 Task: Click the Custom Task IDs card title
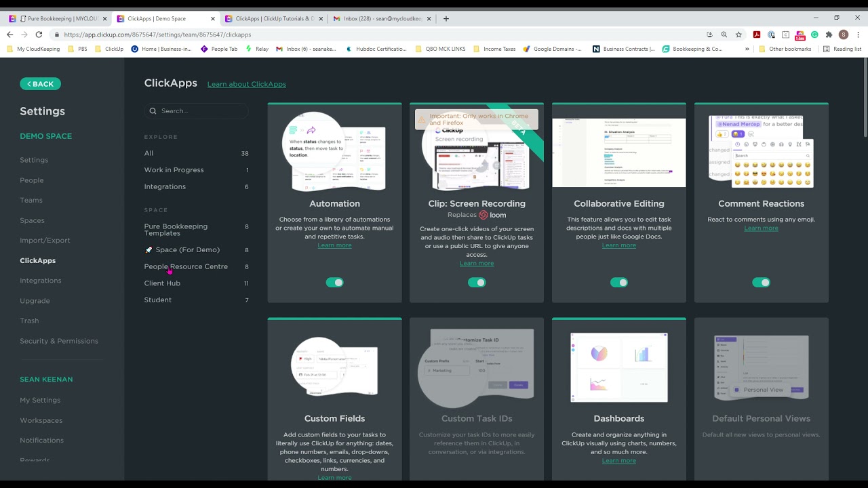477,418
